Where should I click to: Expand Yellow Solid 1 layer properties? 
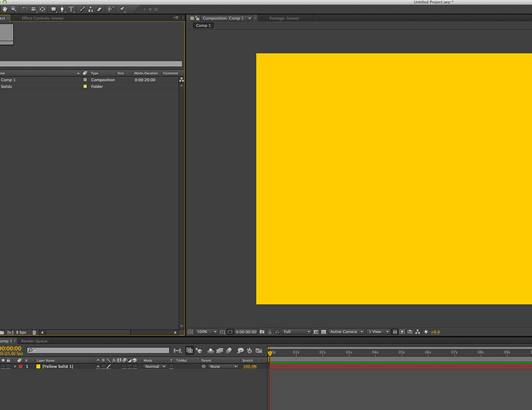15,367
